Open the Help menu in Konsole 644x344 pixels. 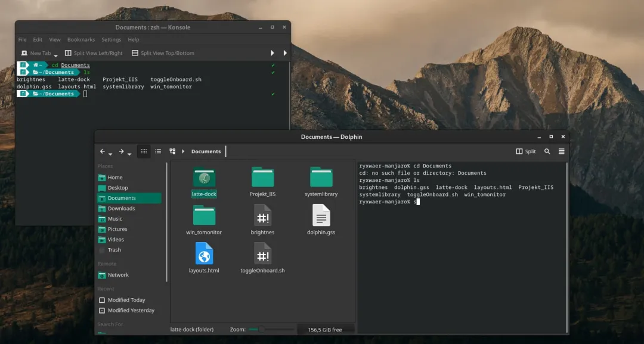tap(134, 40)
